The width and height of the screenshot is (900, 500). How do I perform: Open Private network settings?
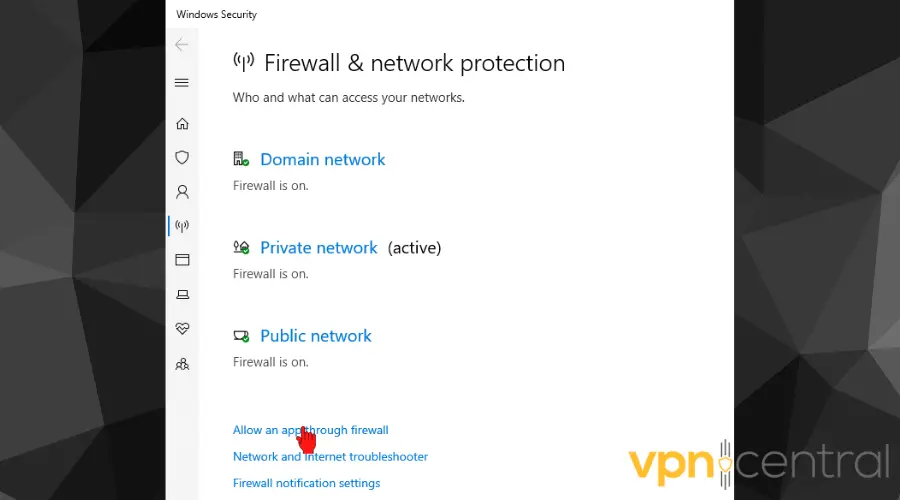[318, 248]
